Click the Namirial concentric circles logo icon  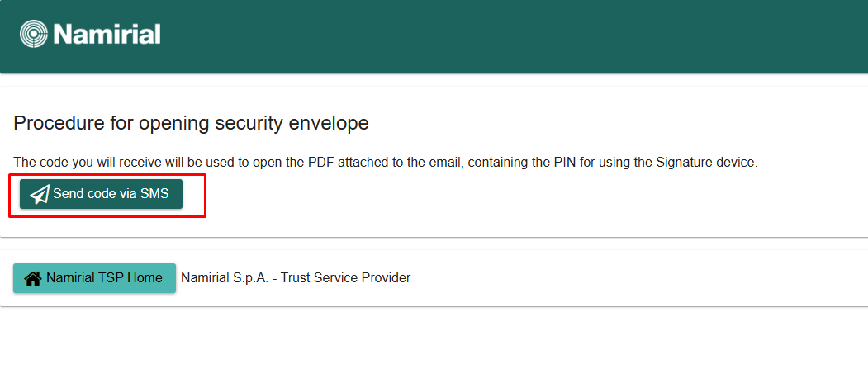(x=34, y=35)
